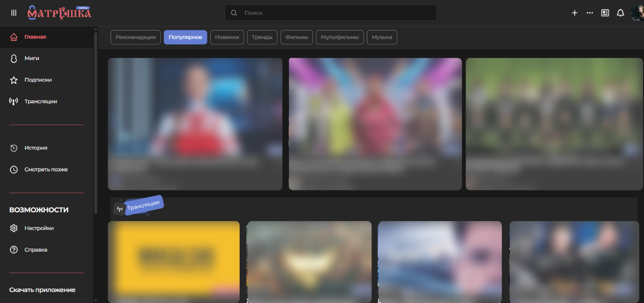Click the plus icon to add video
This screenshot has height=303, width=644.
(x=574, y=13)
